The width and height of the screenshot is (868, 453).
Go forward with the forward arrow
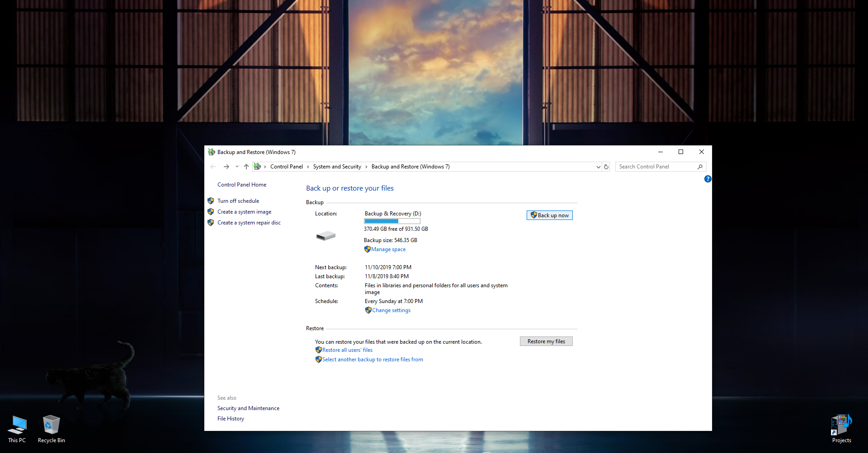click(226, 167)
